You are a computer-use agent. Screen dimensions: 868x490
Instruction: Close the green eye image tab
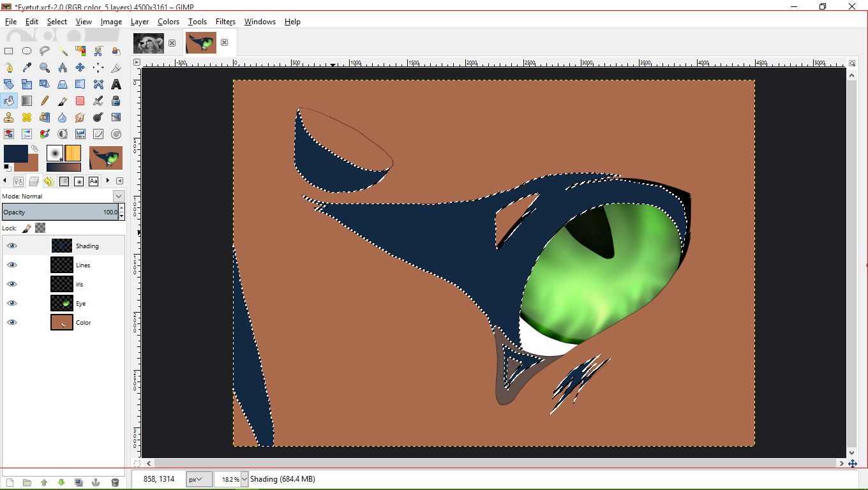click(x=224, y=43)
